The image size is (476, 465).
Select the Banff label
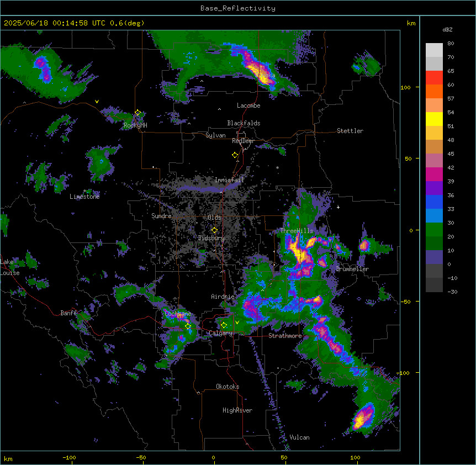pos(68,313)
